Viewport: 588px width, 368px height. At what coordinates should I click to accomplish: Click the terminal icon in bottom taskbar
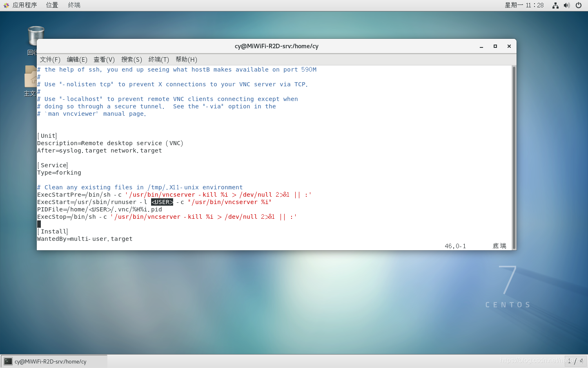[8, 361]
